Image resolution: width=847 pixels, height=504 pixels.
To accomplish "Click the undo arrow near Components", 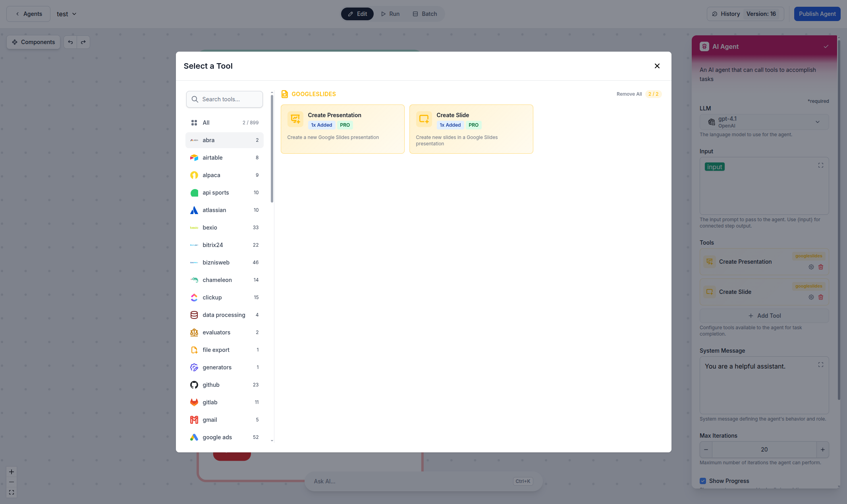I will 70,42.
